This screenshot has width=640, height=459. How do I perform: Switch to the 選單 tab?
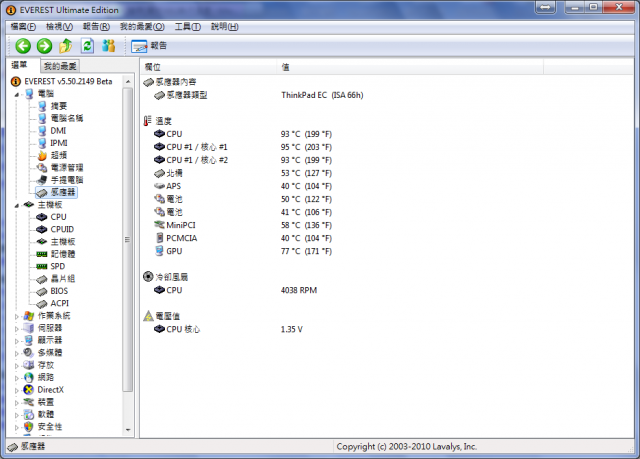19,65
